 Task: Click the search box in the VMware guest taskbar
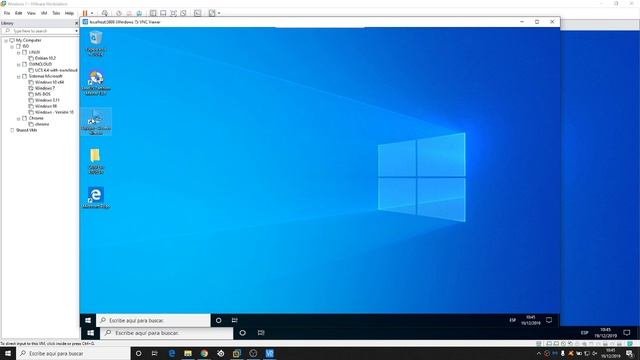coord(167,333)
